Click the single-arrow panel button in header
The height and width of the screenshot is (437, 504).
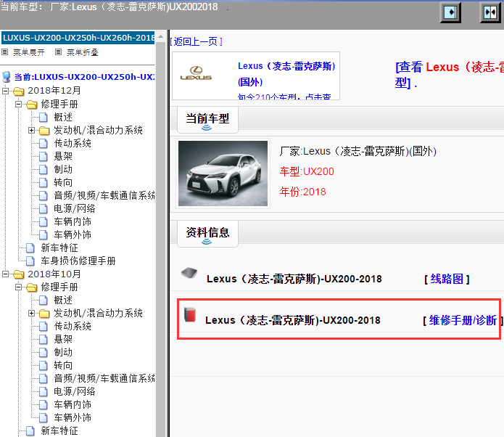[450, 12]
